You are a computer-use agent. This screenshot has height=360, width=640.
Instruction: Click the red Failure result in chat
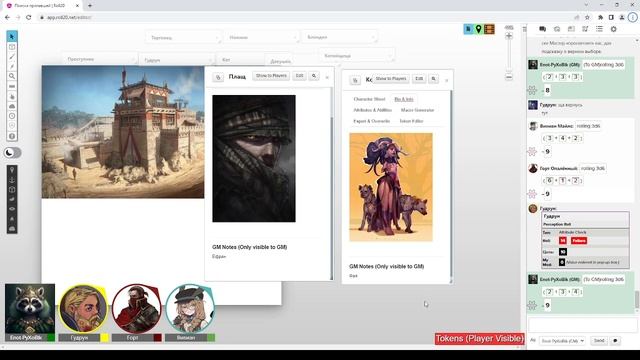(x=579, y=241)
